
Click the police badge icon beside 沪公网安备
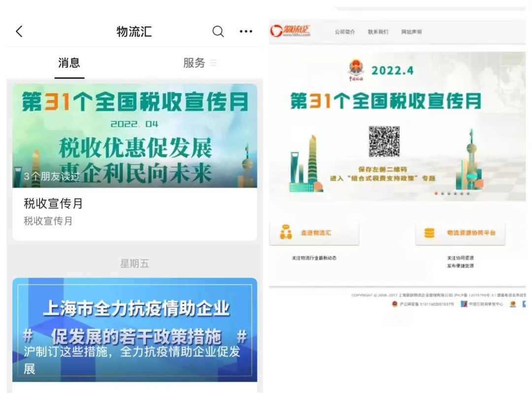pyautogui.click(x=395, y=304)
